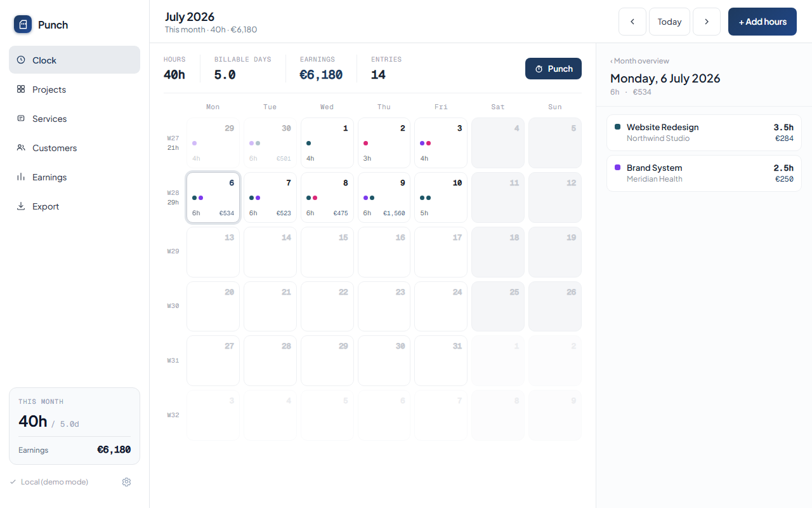Select Wednesday 22 July day cell
The width and height of the screenshot is (812, 508).
coord(327,307)
